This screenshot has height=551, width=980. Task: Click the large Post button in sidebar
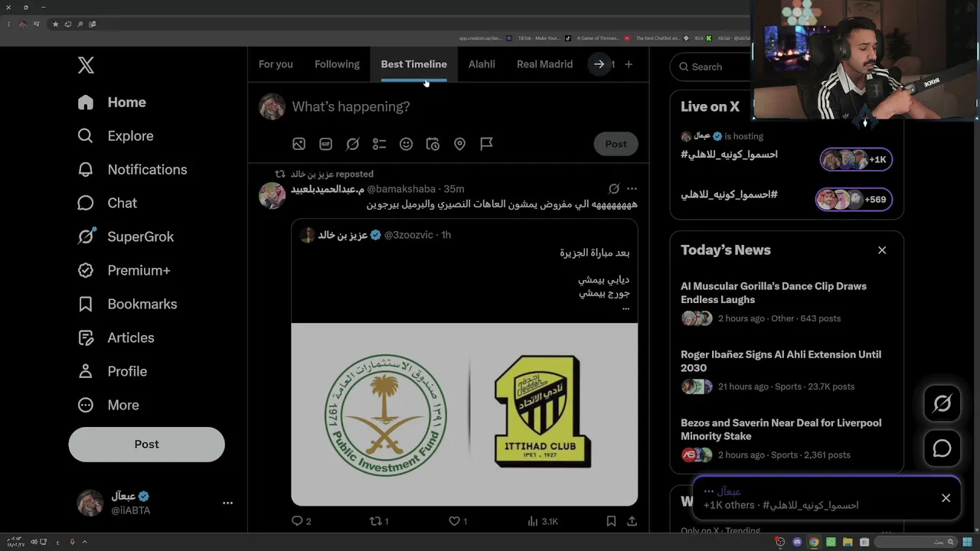coord(146,445)
